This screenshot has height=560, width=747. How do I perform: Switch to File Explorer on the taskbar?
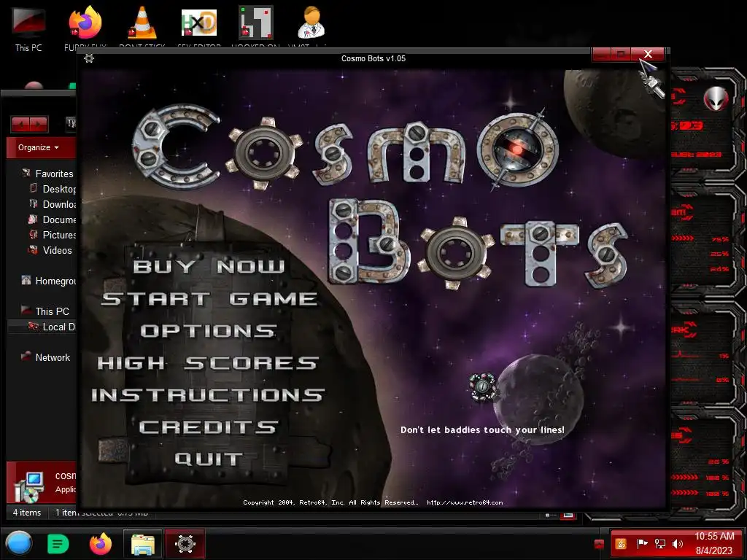143,544
